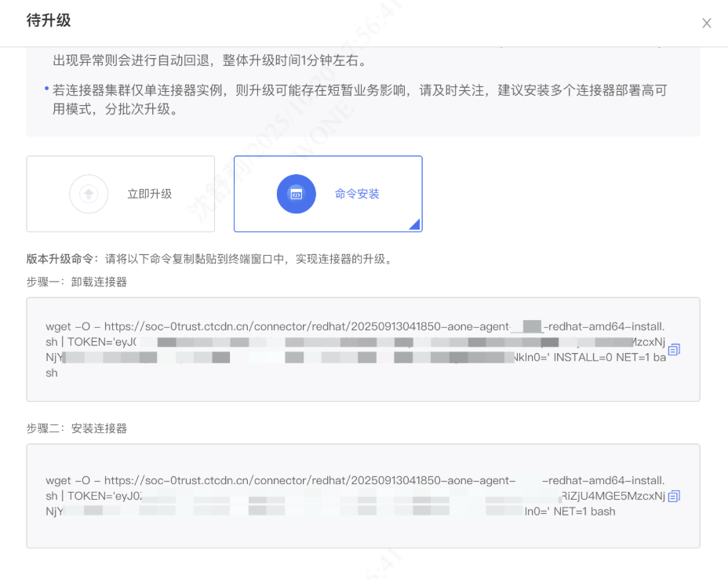Select the 立即升级 option card
Viewport: 728px width, 579px height.
pyautogui.click(x=120, y=194)
